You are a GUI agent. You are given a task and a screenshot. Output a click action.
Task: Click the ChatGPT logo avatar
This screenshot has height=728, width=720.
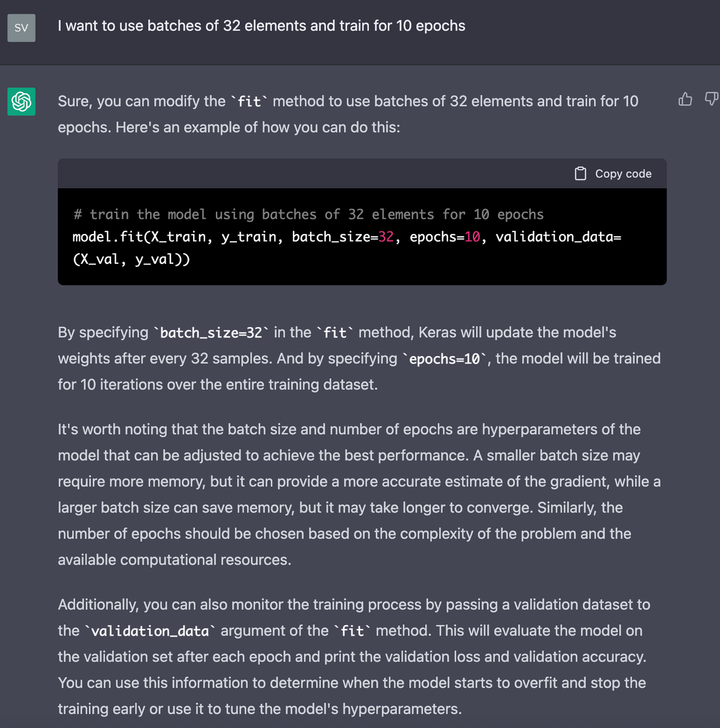22,101
